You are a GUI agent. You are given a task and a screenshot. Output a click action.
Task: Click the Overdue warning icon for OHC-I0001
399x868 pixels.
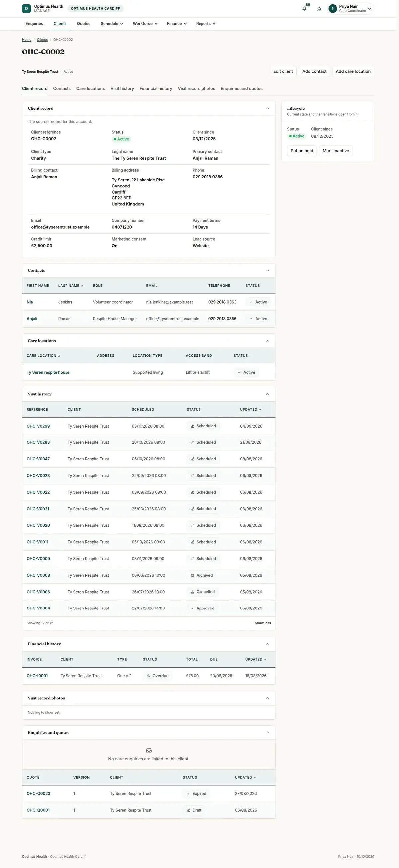pyautogui.click(x=148, y=676)
